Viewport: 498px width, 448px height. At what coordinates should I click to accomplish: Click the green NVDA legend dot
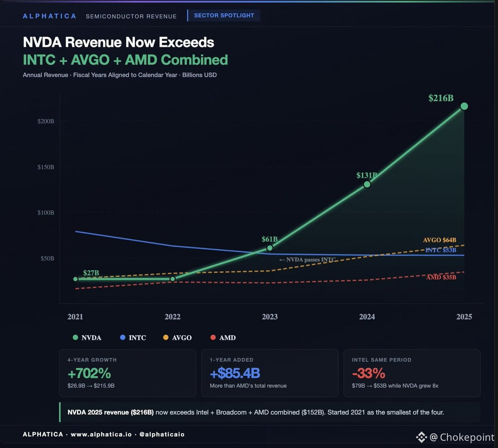coord(75,338)
